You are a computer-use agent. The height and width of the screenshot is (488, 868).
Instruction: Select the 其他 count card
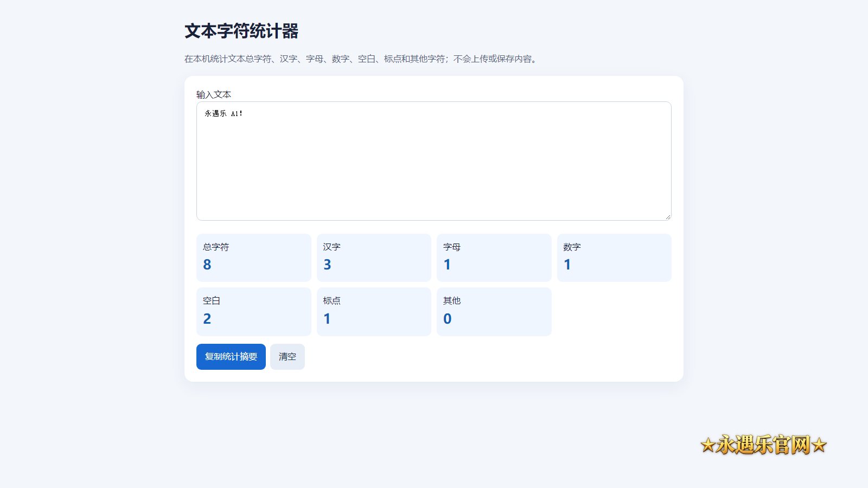click(x=494, y=312)
